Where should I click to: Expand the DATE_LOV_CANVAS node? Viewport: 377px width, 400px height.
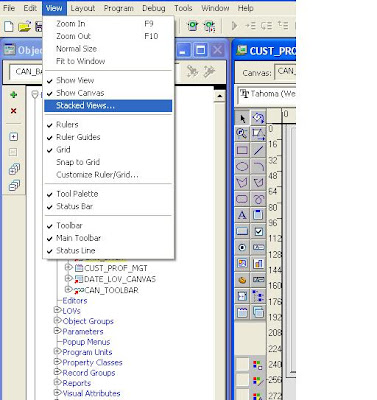68,278
